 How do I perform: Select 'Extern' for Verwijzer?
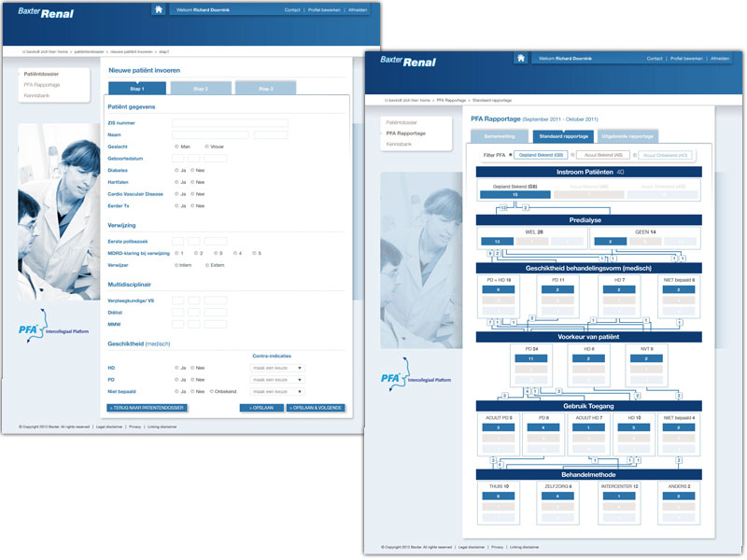tap(207, 265)
